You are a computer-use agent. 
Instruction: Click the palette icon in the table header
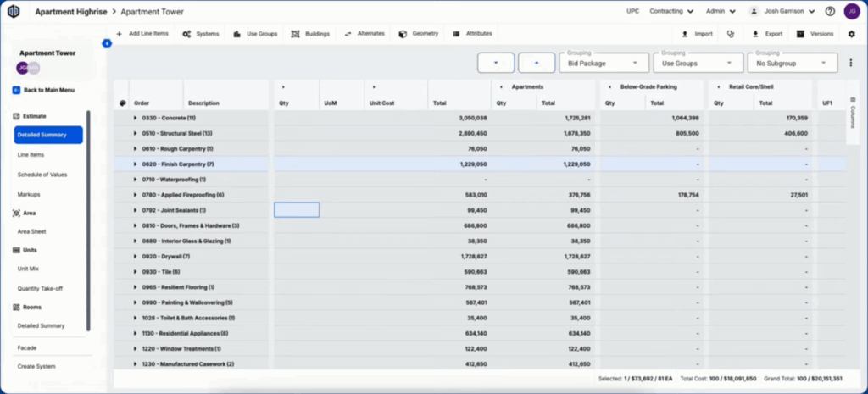coord(122,103)
